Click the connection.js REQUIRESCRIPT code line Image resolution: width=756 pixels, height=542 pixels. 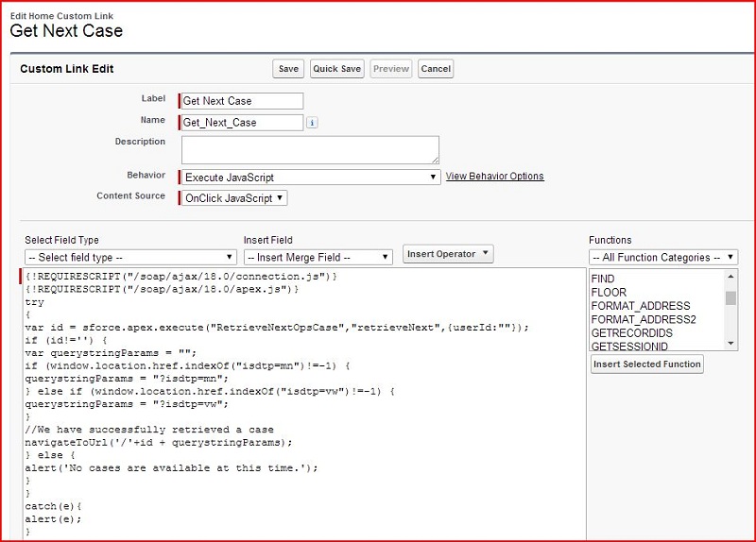(181, 277)
